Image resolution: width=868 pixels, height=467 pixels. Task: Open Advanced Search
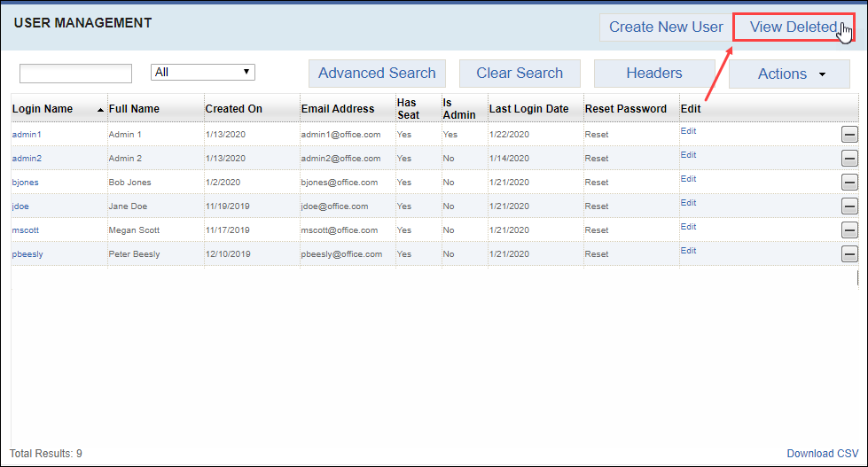tap(377, 73)
